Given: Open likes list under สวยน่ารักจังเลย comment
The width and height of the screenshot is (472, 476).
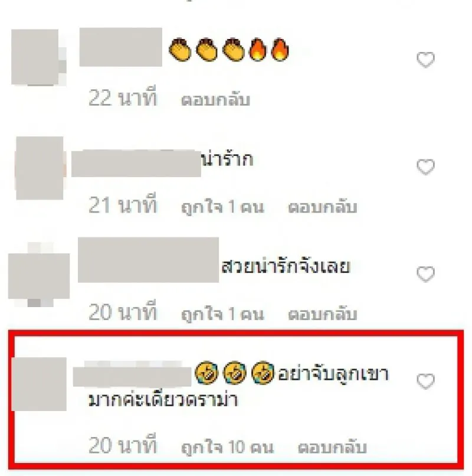Looking at the screenshot, I should (x=222, y=314).
